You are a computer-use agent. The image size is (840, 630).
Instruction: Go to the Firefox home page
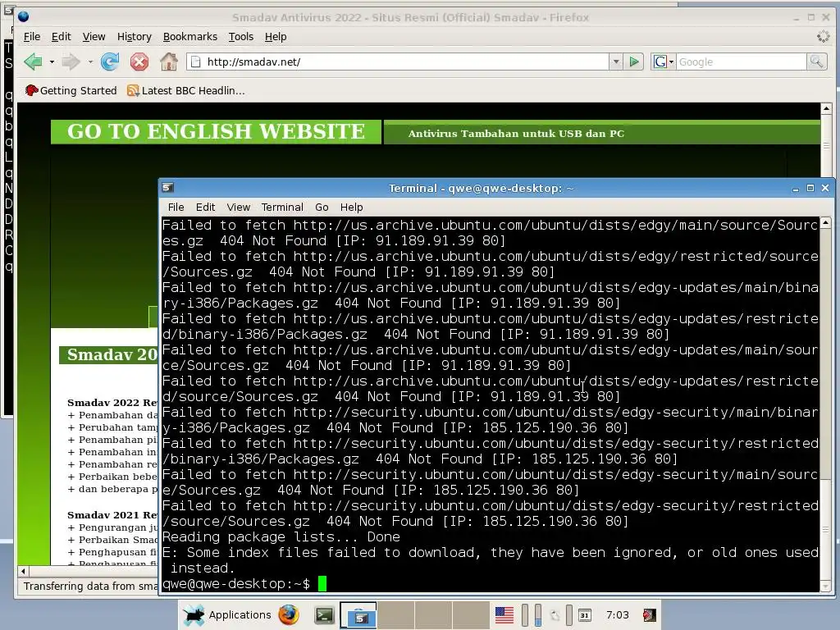tap(169, 62)
